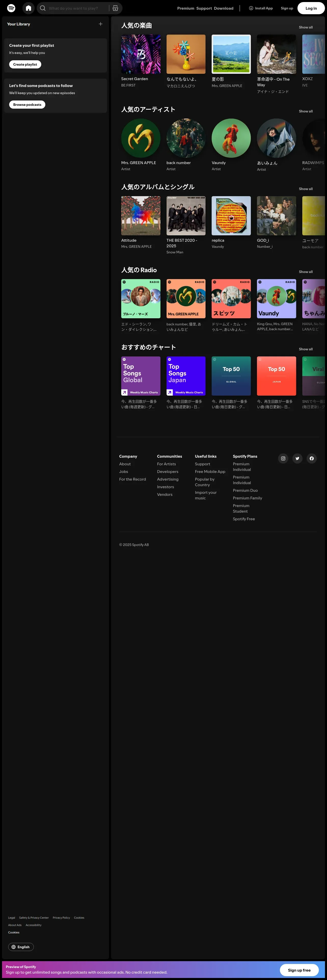Image resolution: width=327 pixels, height=980 pixels.
Task: Show all for 人気の楽曲 section
Action: click(x=306, y=27)
